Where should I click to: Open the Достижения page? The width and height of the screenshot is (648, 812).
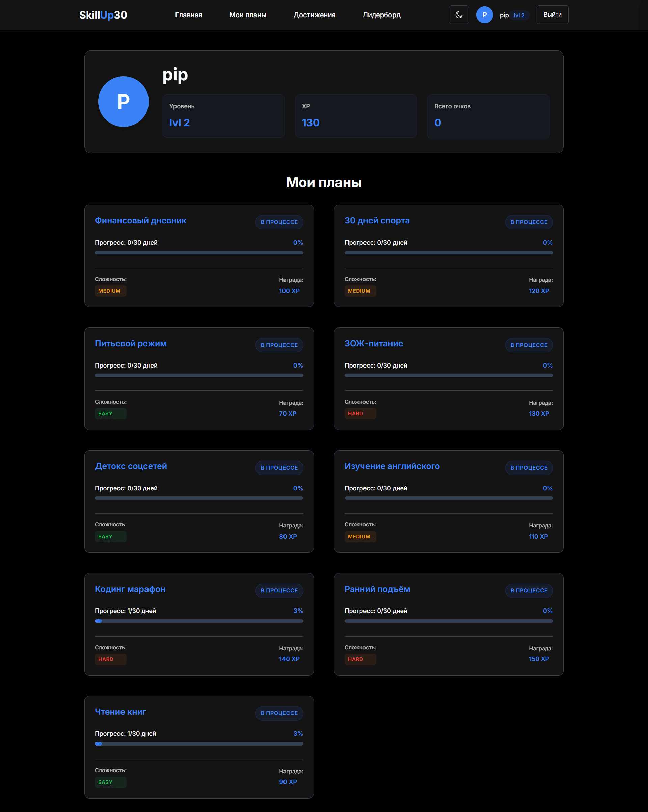(314, 15)
